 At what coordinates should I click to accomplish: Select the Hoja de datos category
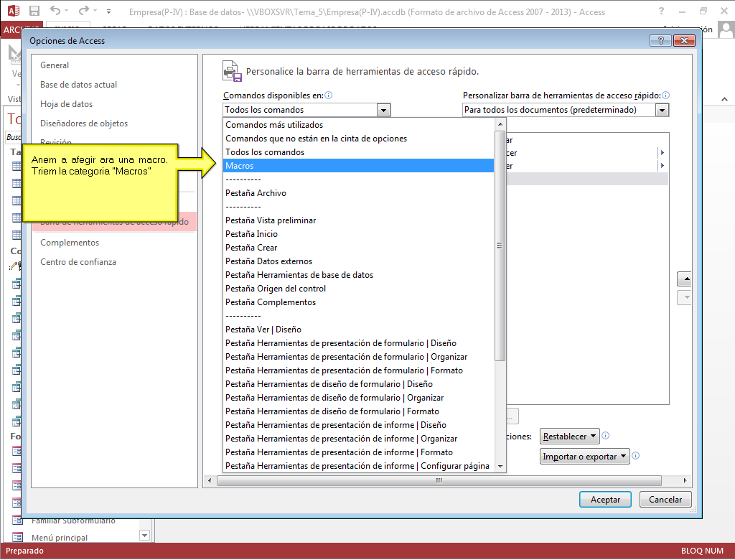point(66,103)
